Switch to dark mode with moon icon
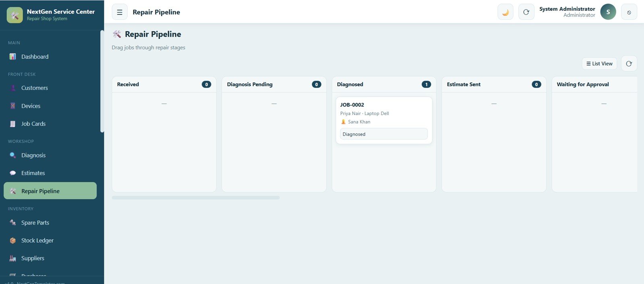Image resolution: width=644 pixels, height=284 pixels. coord(506,12)
